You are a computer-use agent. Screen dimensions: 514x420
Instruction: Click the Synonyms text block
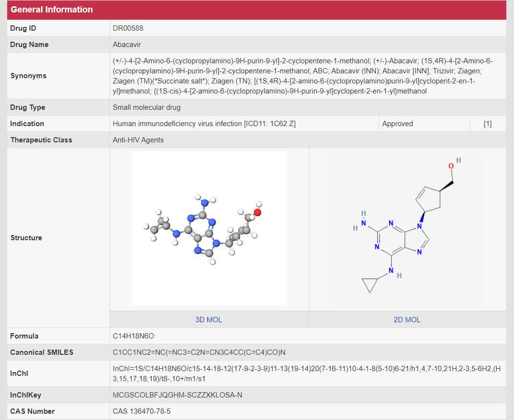pyautogui.click(x=302, y=76)
